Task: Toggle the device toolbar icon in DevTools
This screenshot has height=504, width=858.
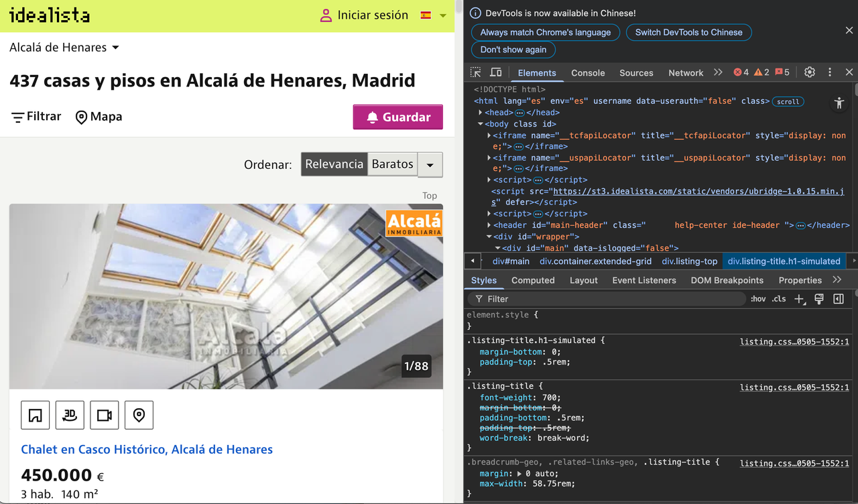Action: point(496,72)
